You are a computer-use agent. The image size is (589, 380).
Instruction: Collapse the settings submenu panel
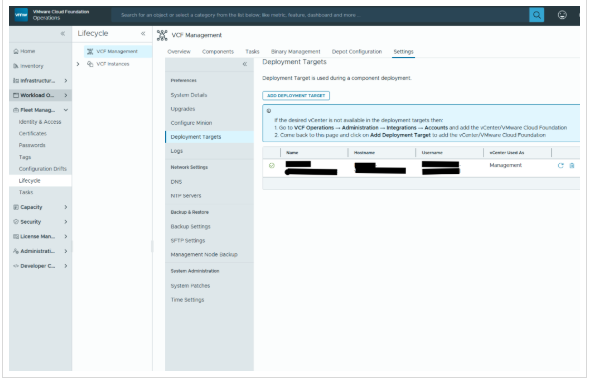245,64
